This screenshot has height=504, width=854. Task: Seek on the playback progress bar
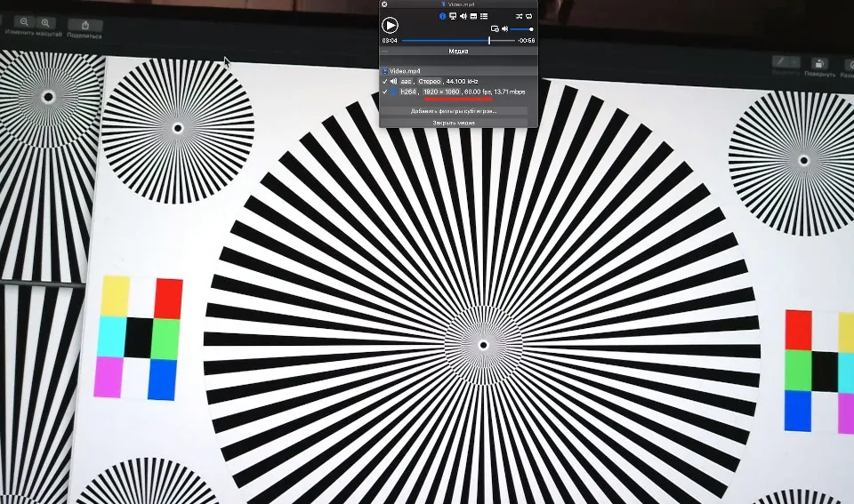click(x=458, y=41)
